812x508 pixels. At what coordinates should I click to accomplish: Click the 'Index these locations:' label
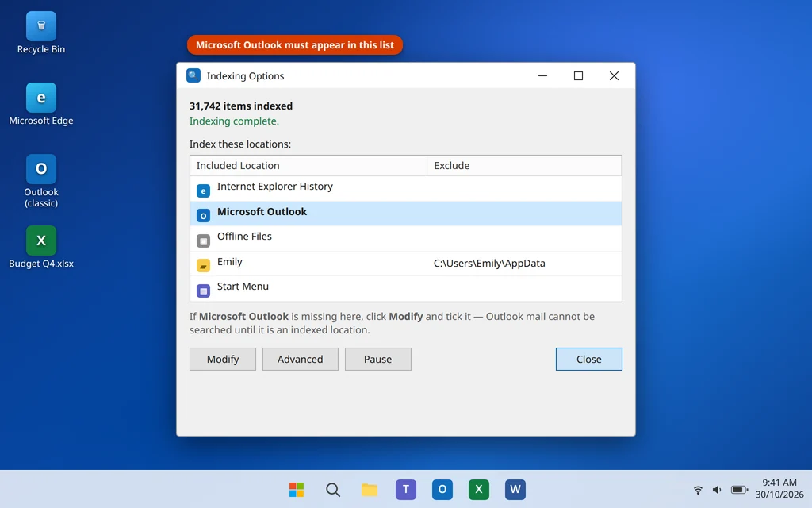pyautogui.click(x=240, y=144)
